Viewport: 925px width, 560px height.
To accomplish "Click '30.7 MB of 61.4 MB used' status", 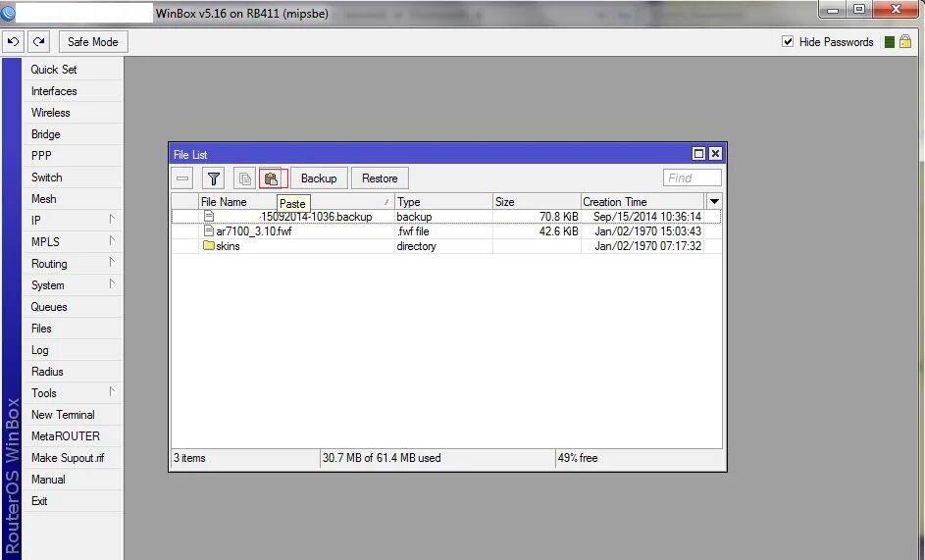I will (x=382, y=458).
